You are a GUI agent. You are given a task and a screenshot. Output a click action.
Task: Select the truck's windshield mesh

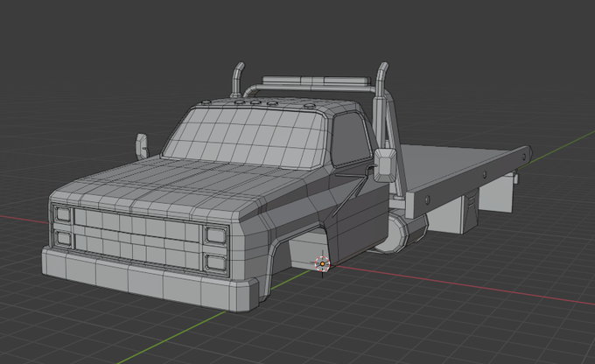click(x=245, y=138)
